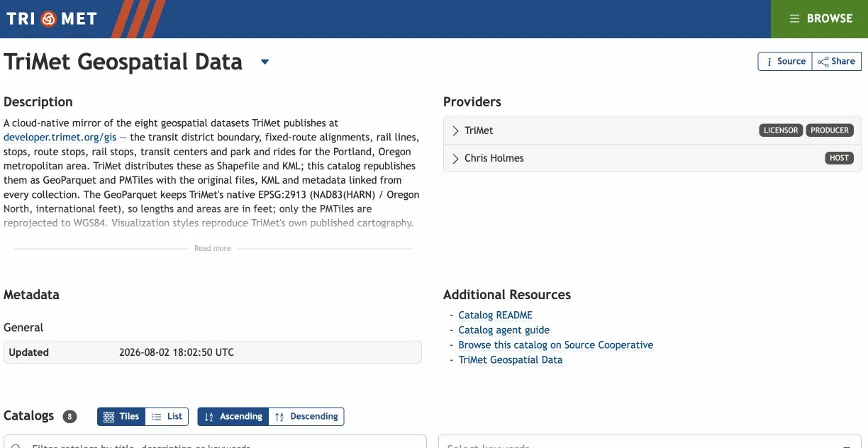Click the Metadata heading
The image size is (868, 448).
[31, 295]
